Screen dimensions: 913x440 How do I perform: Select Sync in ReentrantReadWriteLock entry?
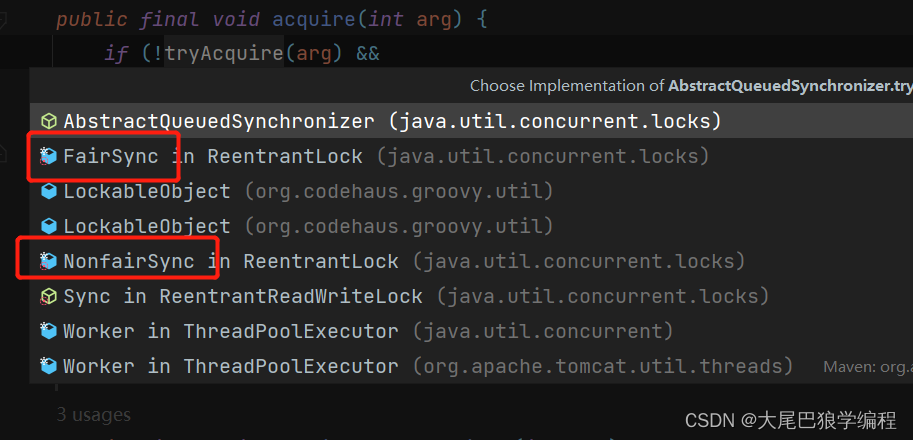click(x=471, y=296)
